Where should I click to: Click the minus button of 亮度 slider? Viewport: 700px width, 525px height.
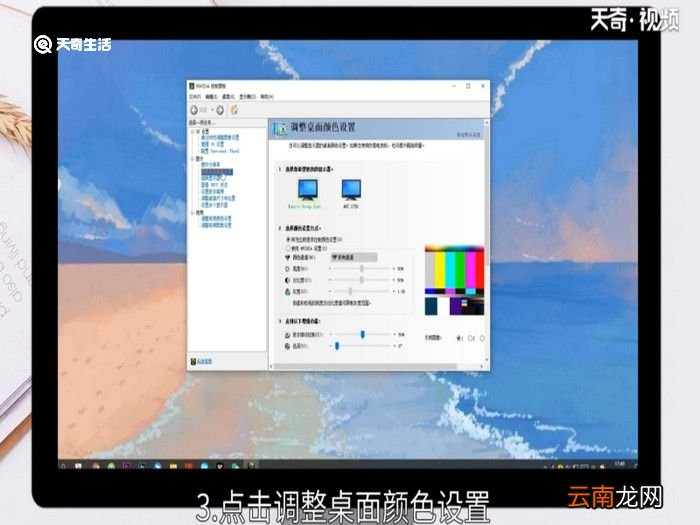coord(330,269)
